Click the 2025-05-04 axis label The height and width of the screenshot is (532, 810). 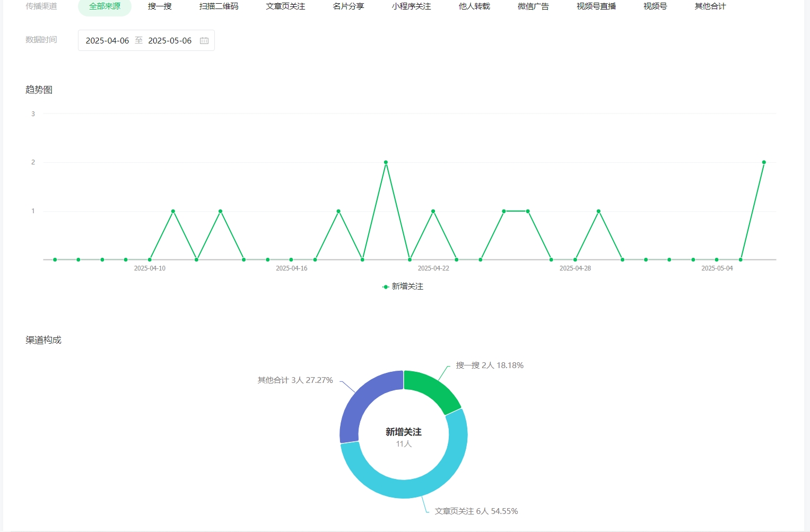717,268
